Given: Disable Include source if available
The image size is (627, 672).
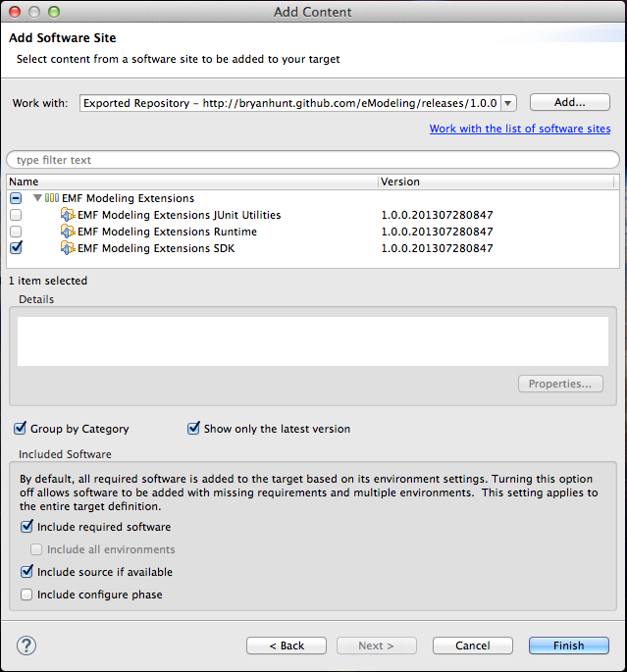Looking at the screenshot, I should (x=26, y=571).
